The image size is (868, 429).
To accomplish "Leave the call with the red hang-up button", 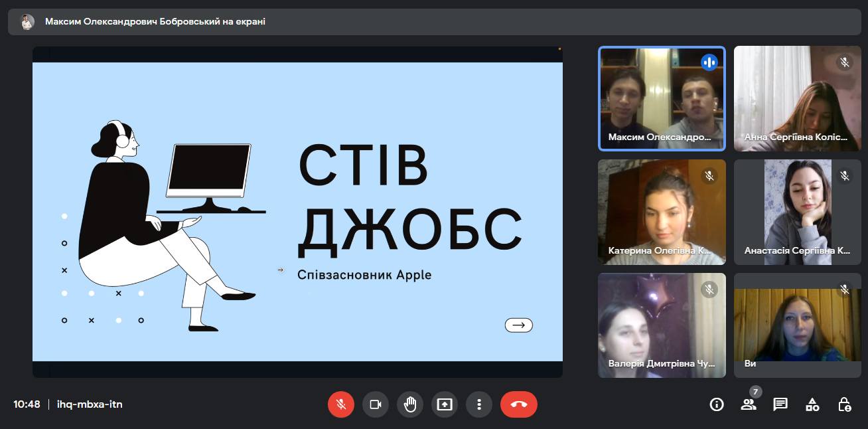I will (519, 404).
